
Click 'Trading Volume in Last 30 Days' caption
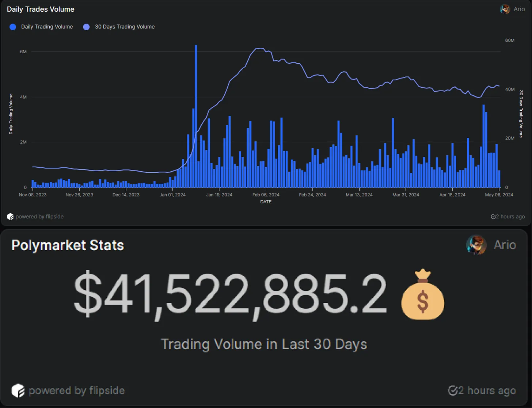click(264, 344)
